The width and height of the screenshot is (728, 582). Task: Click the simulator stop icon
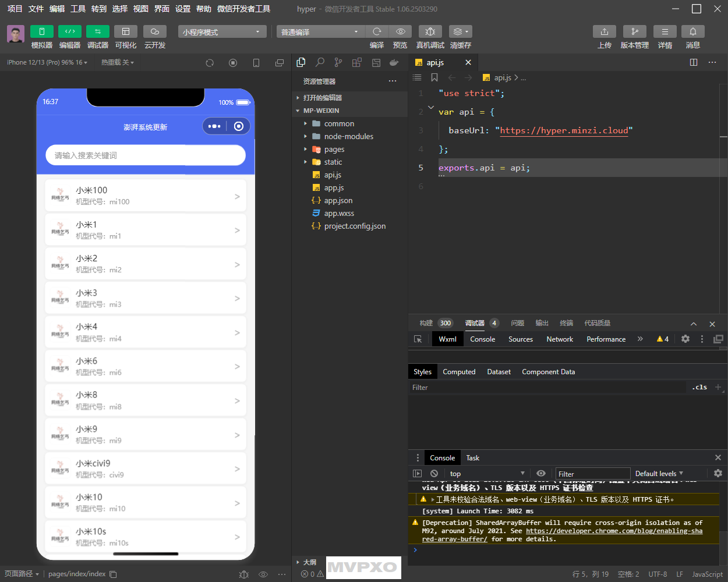click(233, 63)
